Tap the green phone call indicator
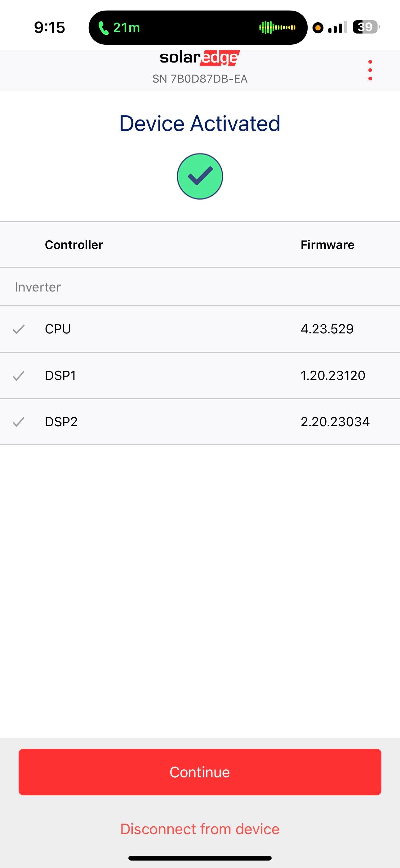400x868 pixels. (x=119, y=28)
